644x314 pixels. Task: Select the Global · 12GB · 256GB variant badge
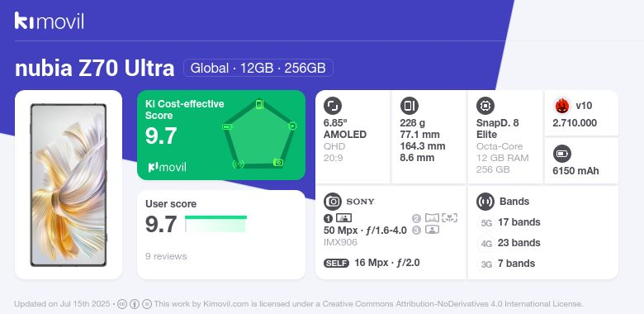(258, 68)
